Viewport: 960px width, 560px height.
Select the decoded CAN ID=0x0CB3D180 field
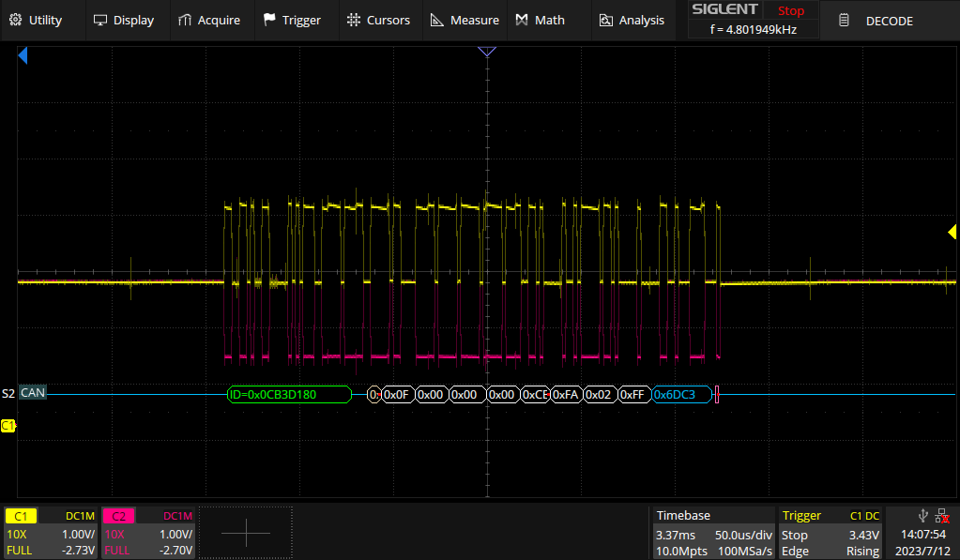286,394
